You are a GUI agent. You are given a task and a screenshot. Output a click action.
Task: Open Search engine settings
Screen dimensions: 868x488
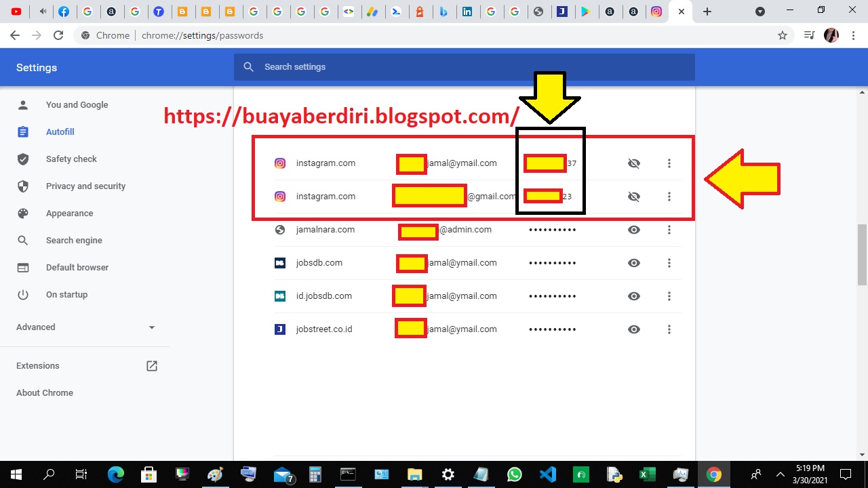74,241
